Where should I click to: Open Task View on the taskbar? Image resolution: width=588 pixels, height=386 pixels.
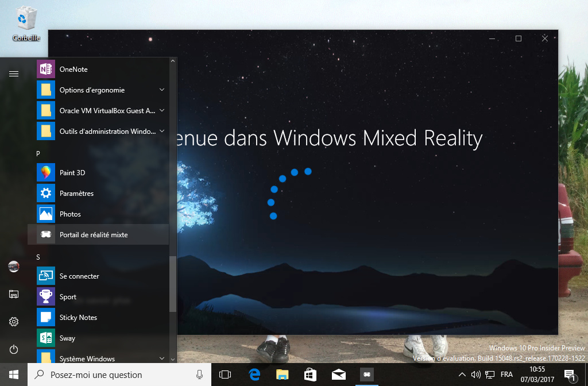point(225,375)
